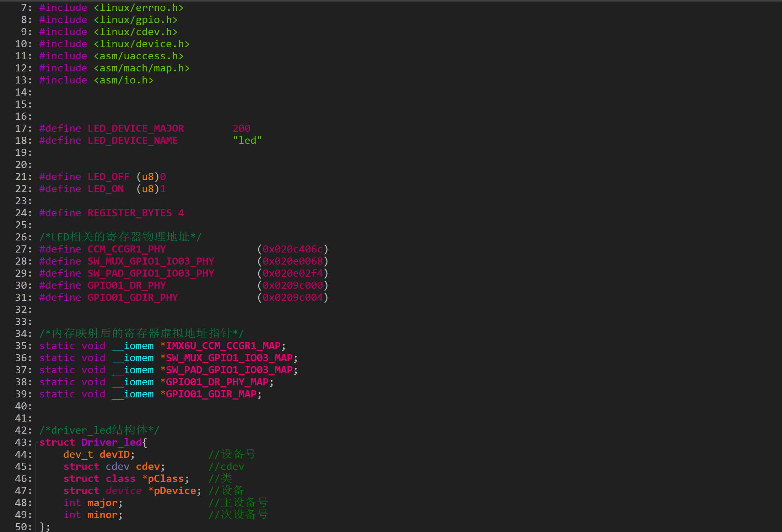
Task: Click the value 200 on line 17
Action: point(242,129)
